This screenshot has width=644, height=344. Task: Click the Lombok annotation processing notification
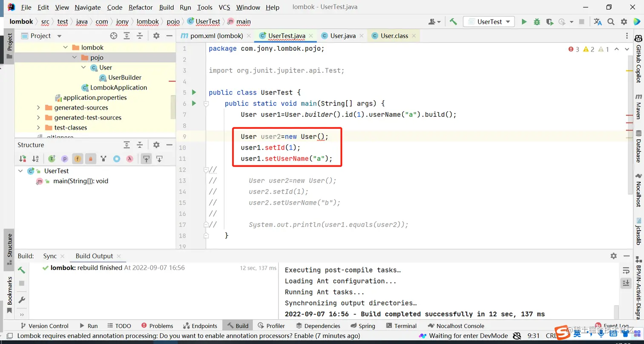point(189,336)
